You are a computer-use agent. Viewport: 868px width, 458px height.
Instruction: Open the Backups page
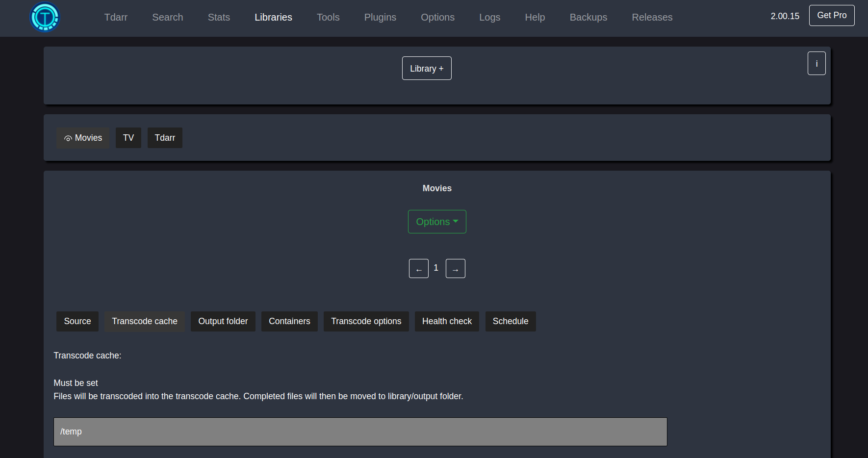point(588,17)
